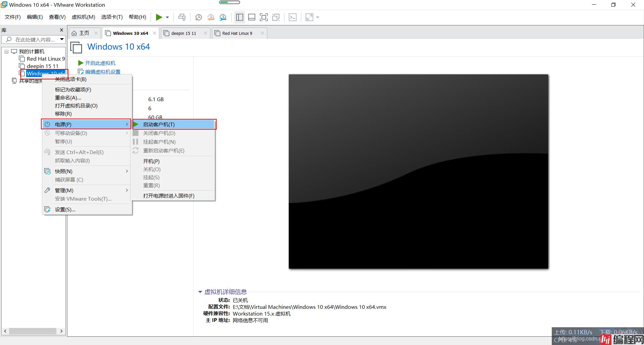Image resolution: width=644 pixels, height=345 pixels.
Task: Collapse the 虚拟机详细信息 section
Action: [x=200, y=292]
